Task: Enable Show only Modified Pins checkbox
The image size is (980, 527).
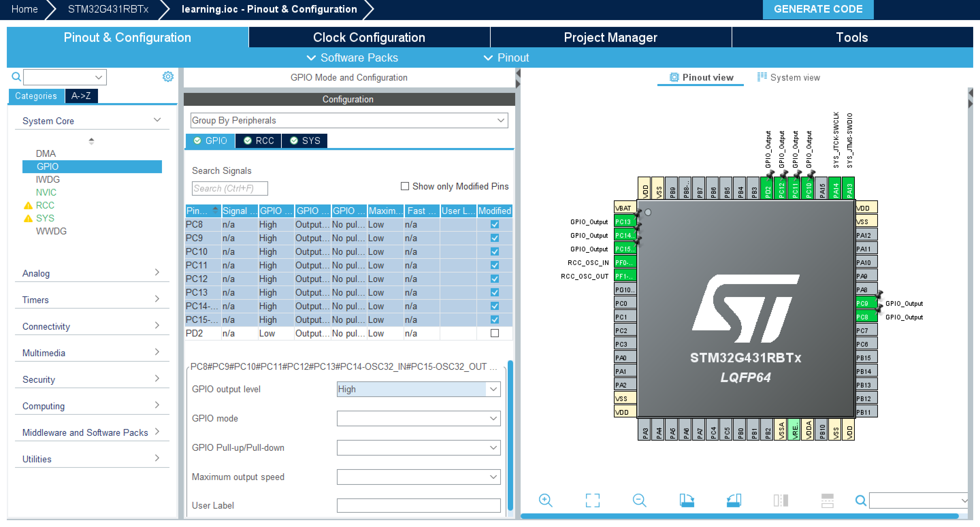Action: click(x=405, y=186)
